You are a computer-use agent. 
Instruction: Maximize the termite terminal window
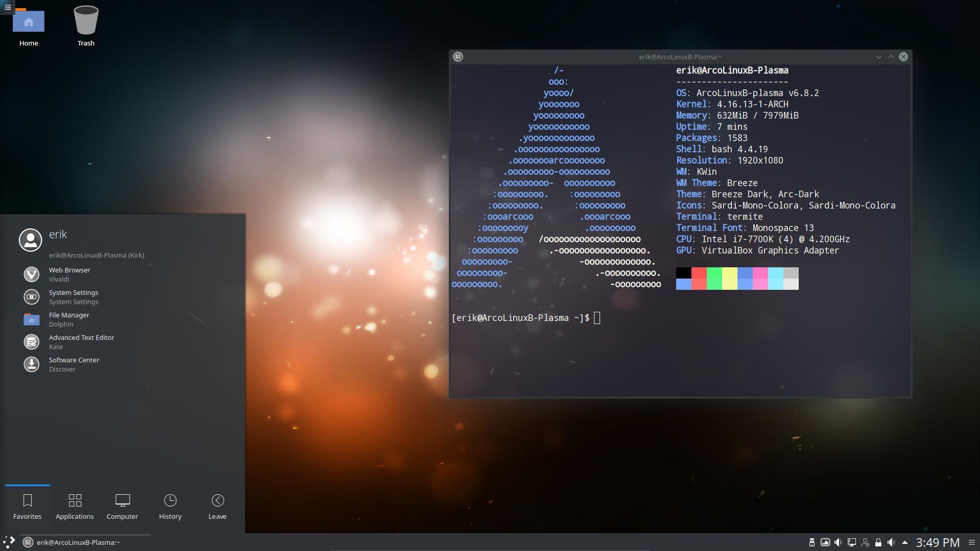pos(891,57)
